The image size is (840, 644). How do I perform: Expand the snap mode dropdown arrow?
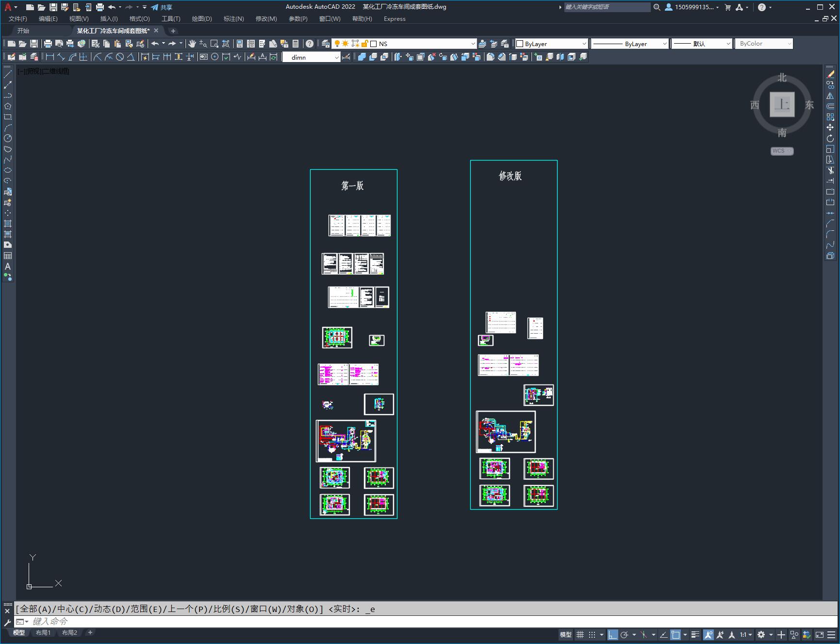(x=602, y=634)
